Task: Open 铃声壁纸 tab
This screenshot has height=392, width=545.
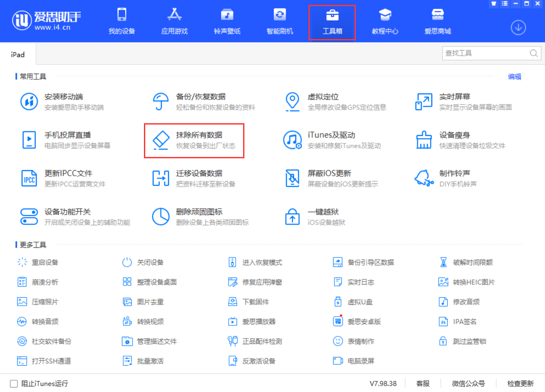Action: [227, 21]
